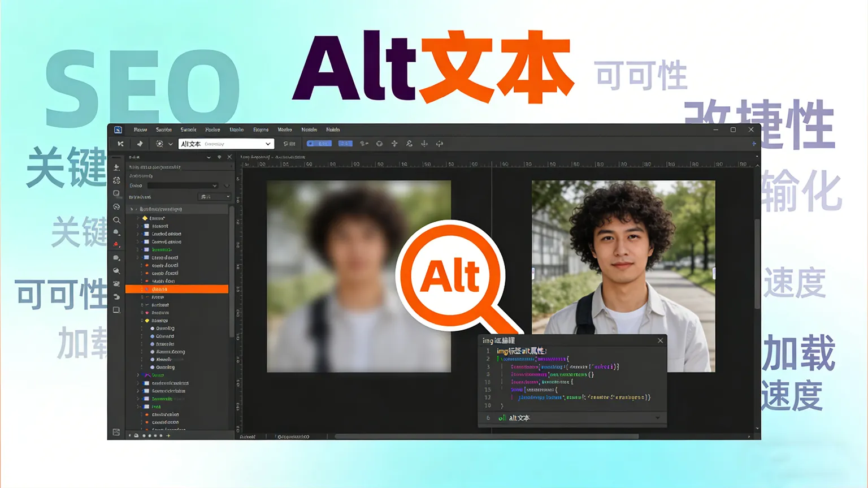Toggle the second blue view-mode control in the toolbar
This screenshot has width=868, height=488.
(345, 144)
